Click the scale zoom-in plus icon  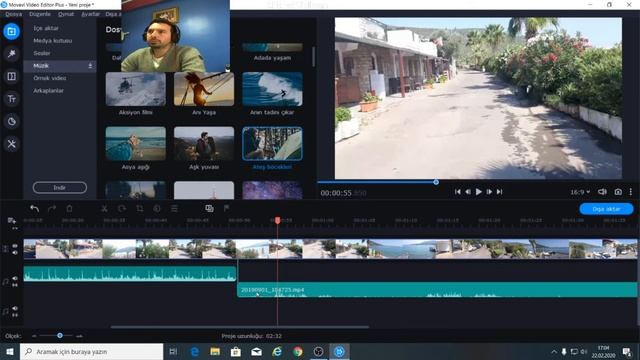point(79,336)
